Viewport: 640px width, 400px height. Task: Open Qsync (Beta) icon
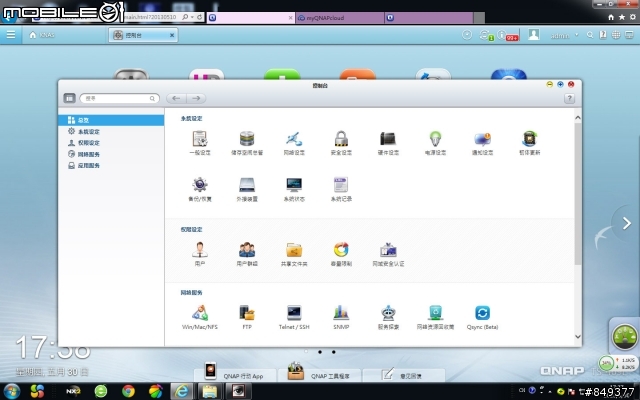point(482,313)
